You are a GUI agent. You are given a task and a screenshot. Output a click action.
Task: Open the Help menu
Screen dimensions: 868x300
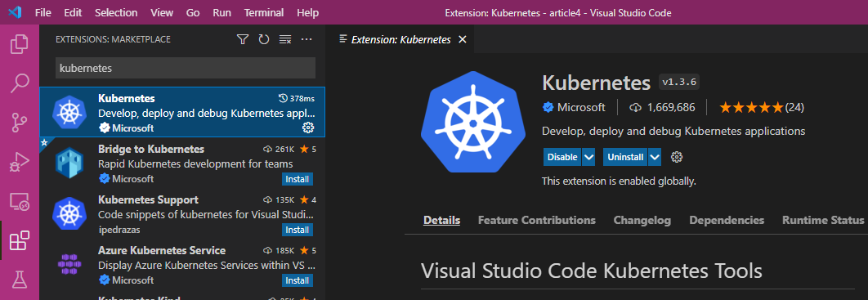click(x=308, y=12)
